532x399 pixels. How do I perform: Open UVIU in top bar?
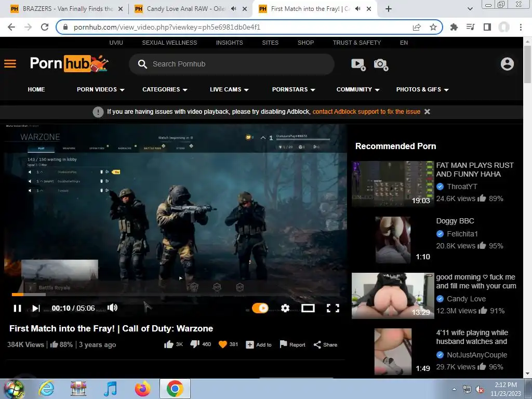pyautogui.click(x=116, y=43)
